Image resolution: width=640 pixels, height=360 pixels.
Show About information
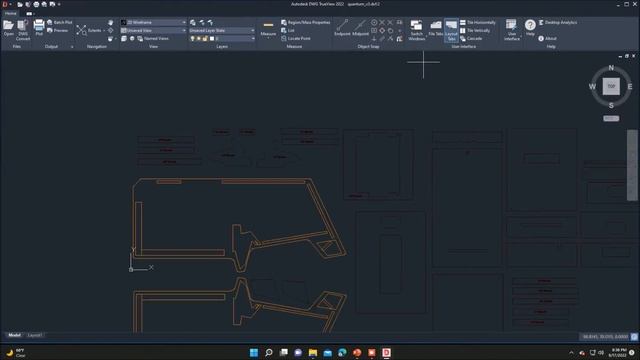547,38
